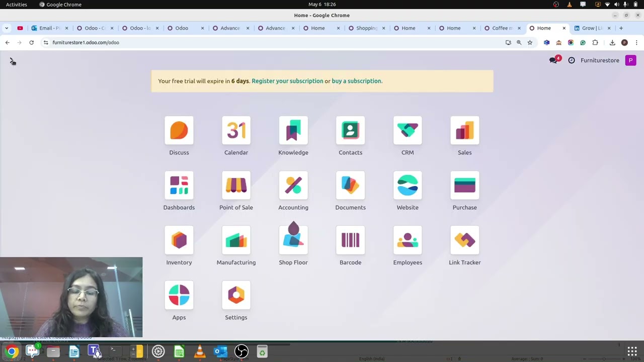Expand the tab search dropdown
The width and height of the screenshot is (644, 362).
tap(7, 28)
